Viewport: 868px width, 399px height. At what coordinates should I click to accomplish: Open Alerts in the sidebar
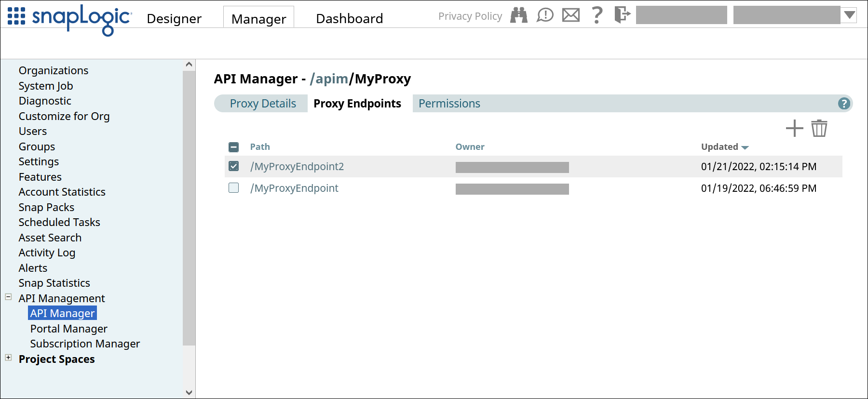click(33, 268)
